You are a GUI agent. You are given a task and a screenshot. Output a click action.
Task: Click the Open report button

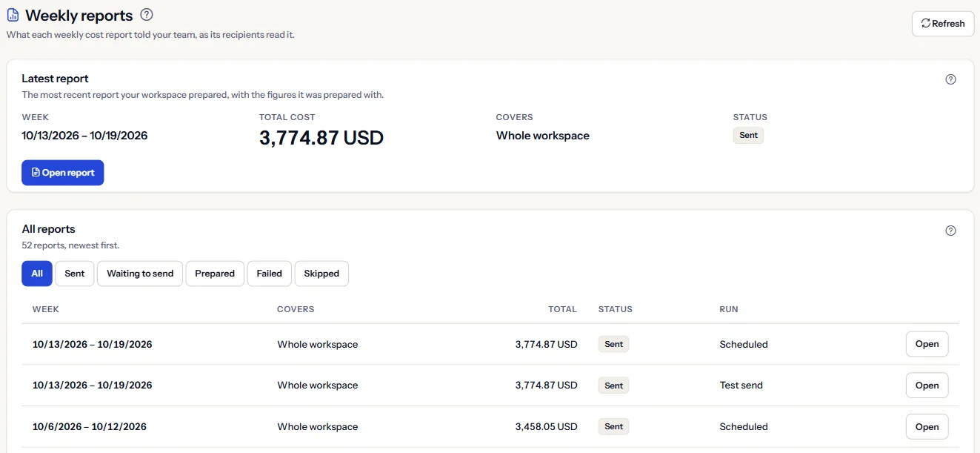pyautogui.click(x=63, y=173)
